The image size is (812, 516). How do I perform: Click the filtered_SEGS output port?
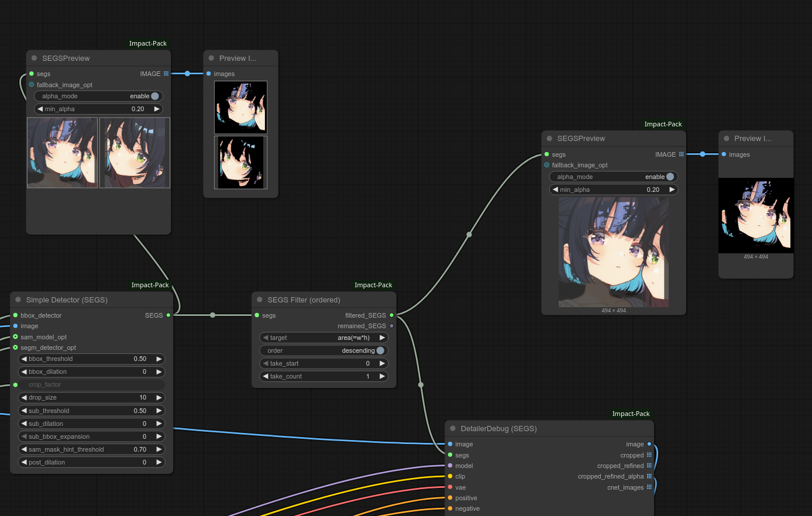tap(392, 315)
